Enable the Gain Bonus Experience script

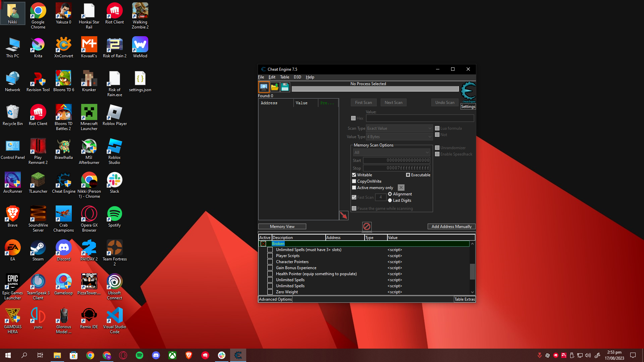270,268
